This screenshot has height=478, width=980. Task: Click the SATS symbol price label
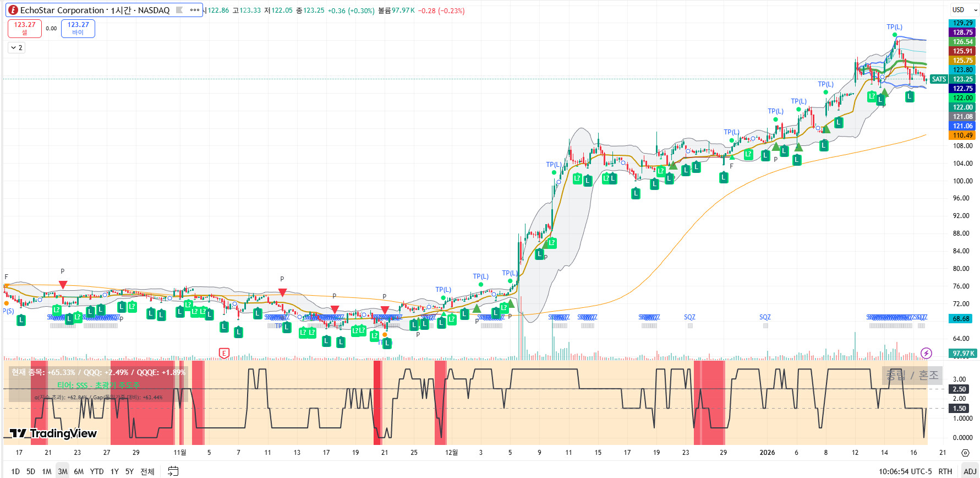pos(939,79)
